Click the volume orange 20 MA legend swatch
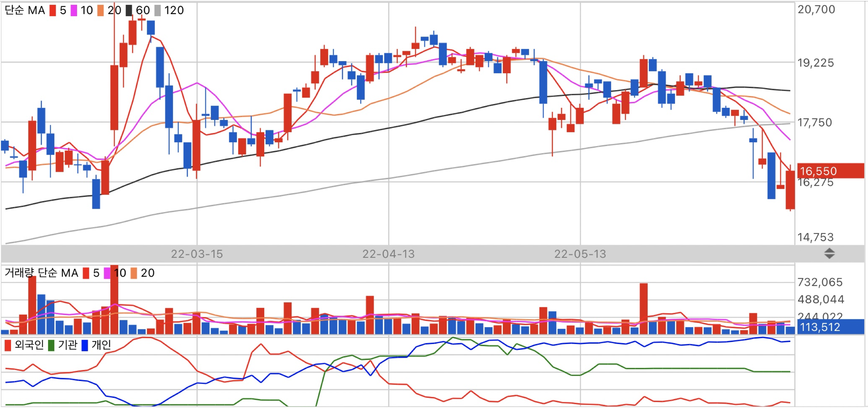The height and width of the screenshot is (409, 868). (x=134, y=273)
